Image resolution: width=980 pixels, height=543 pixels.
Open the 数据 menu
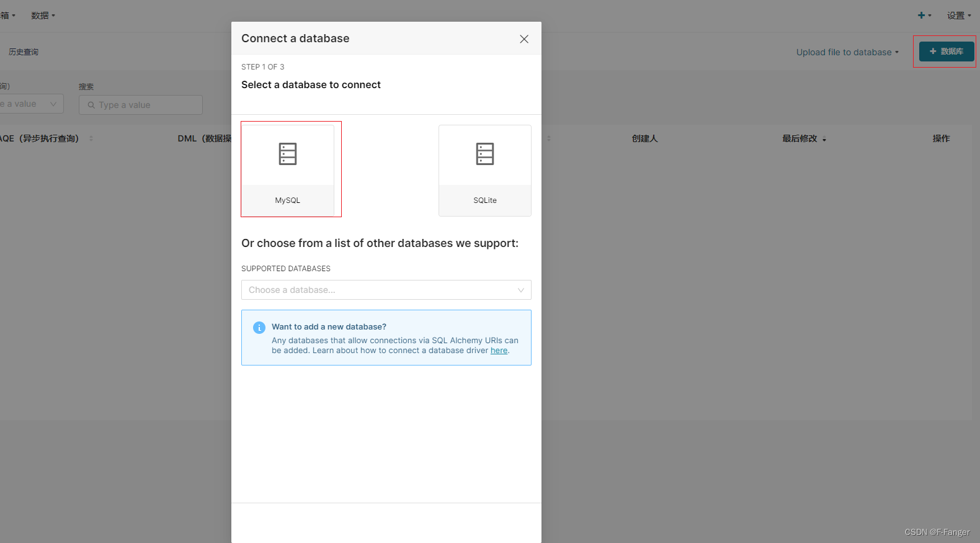(43, 16)
